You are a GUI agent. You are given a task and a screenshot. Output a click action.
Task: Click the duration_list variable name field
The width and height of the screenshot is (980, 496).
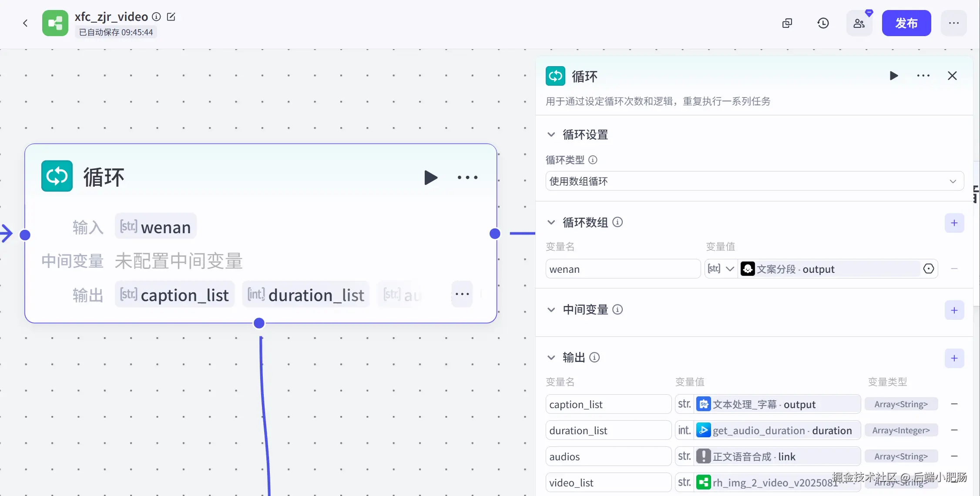[608, 430]
